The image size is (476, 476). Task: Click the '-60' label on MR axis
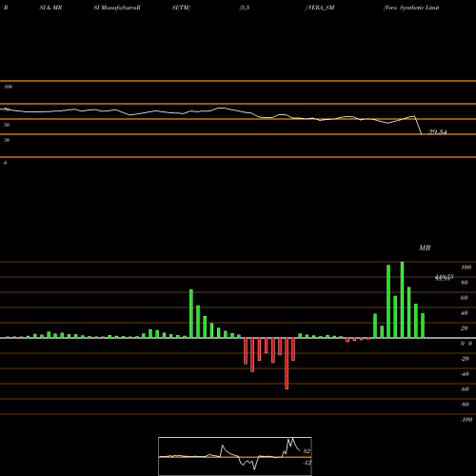[465, 389]
